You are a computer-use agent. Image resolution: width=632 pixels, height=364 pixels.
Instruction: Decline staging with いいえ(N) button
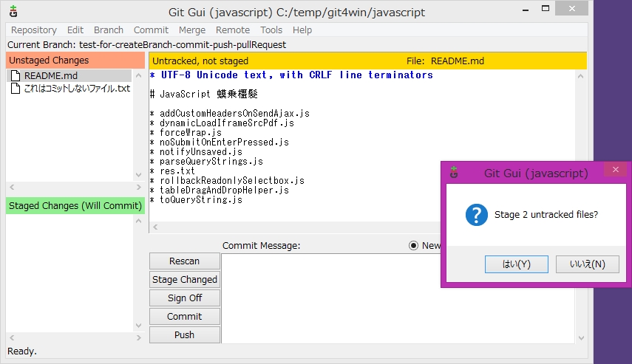[587, 264]
